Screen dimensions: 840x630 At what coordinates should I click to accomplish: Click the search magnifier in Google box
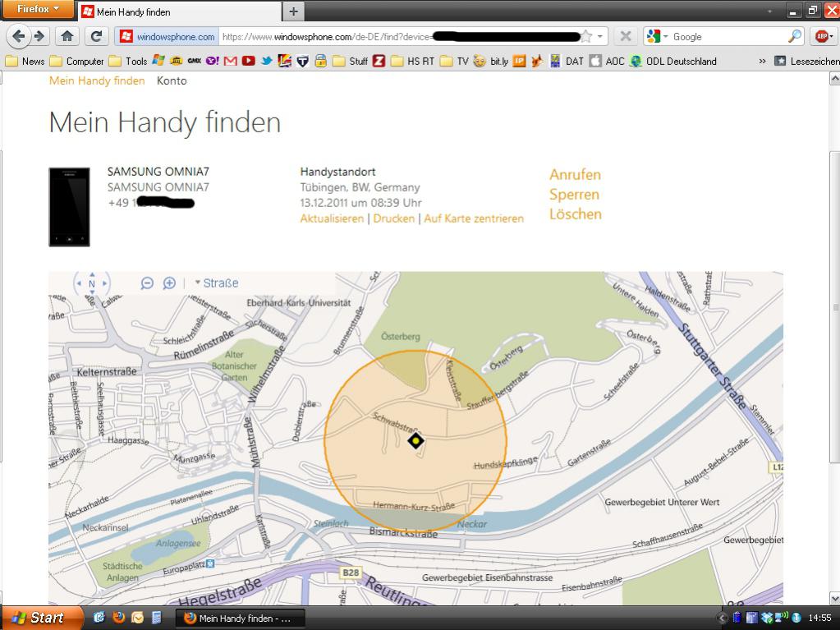795,36
